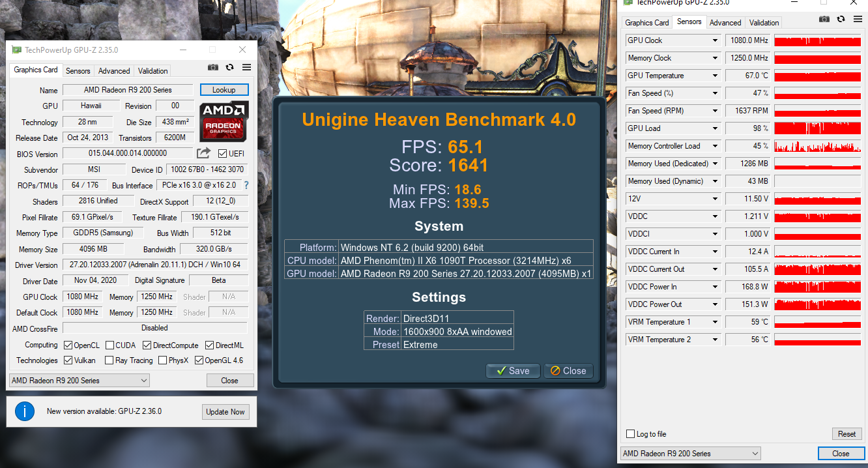This screenshot has height=468, width=868.
Task: Expand VRM Temperature 1 sensor dropdown
Action: [x=715, y=322]
